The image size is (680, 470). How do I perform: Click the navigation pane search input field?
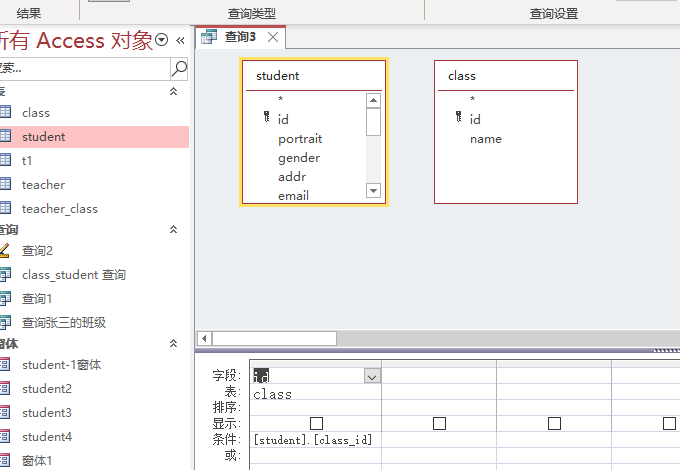click(85, 69)
